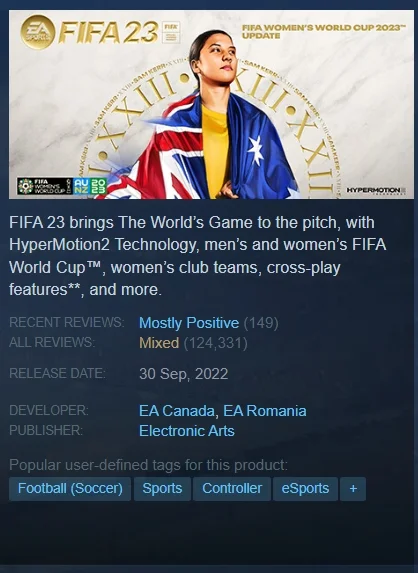
Task: Open the EA Romania developer link
Action: [265, 411]
